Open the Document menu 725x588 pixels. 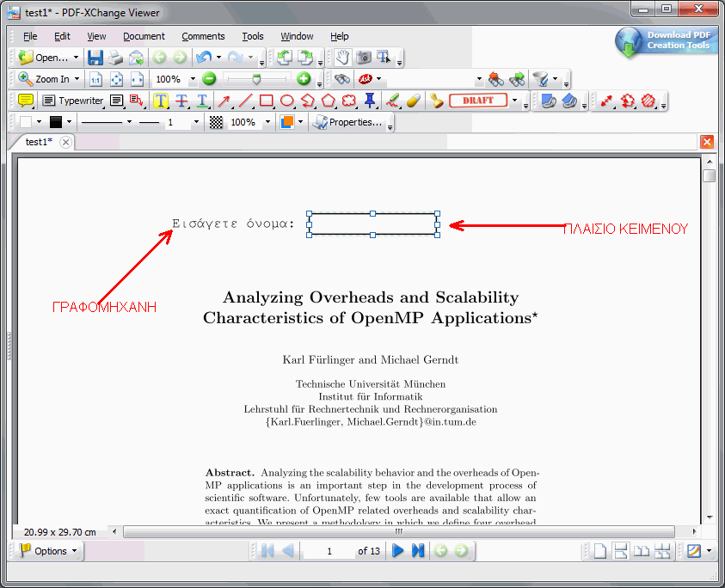point(144,36)
